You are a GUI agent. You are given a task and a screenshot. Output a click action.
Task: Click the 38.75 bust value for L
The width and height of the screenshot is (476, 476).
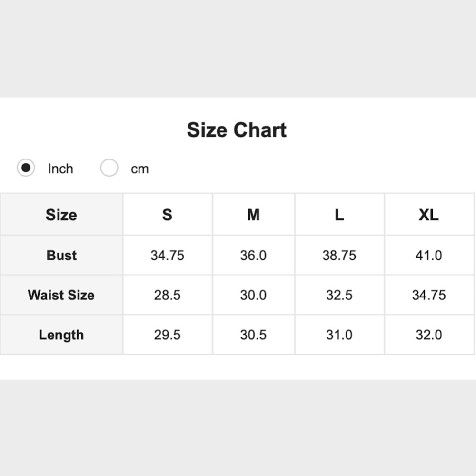coord(339,256)
